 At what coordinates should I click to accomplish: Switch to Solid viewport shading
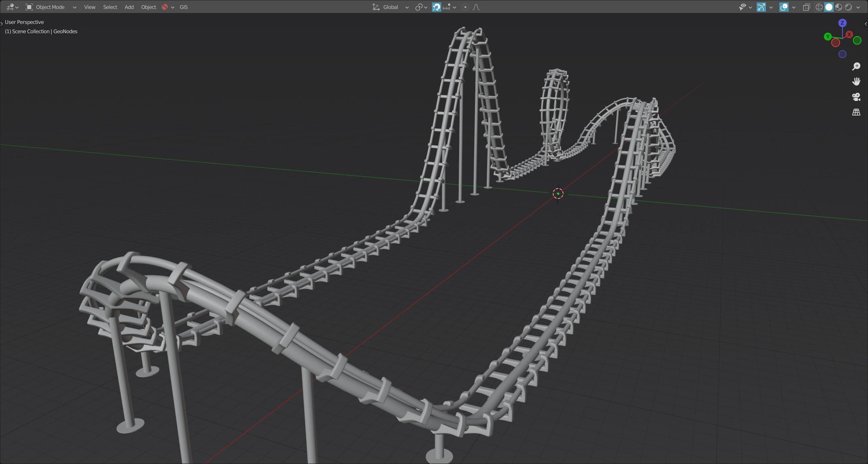[x=829, y=7]
